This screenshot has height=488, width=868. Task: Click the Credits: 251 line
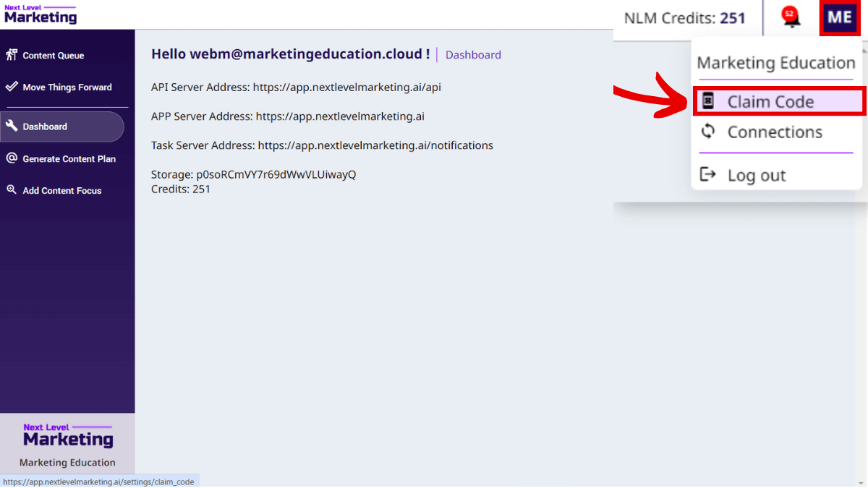click(181, 189)
